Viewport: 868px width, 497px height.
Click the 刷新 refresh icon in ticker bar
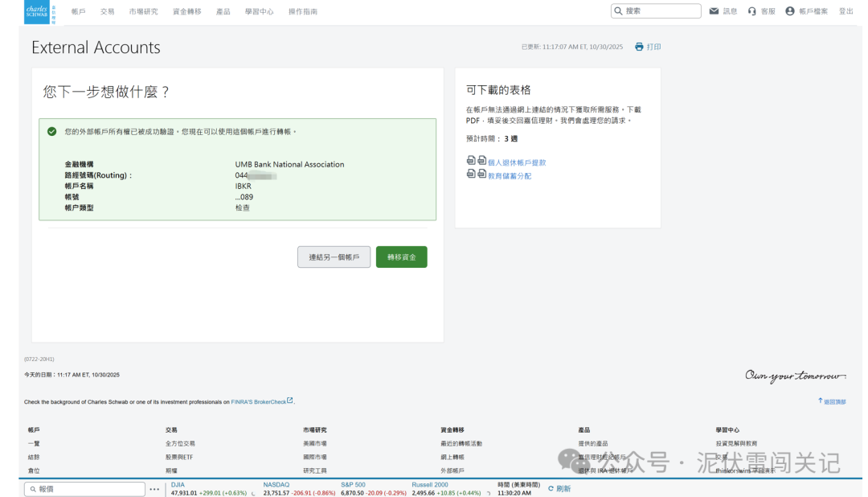[x=551, y=488]
